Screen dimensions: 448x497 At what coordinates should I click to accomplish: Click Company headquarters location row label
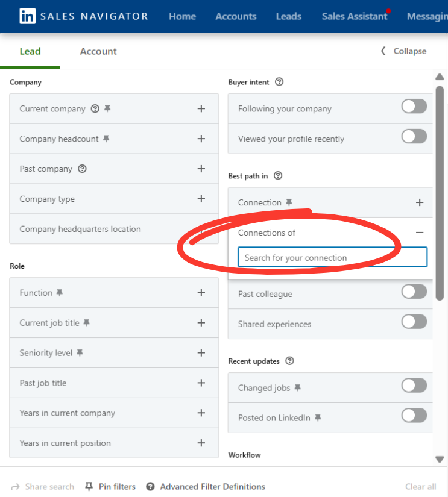pos(80,229)
